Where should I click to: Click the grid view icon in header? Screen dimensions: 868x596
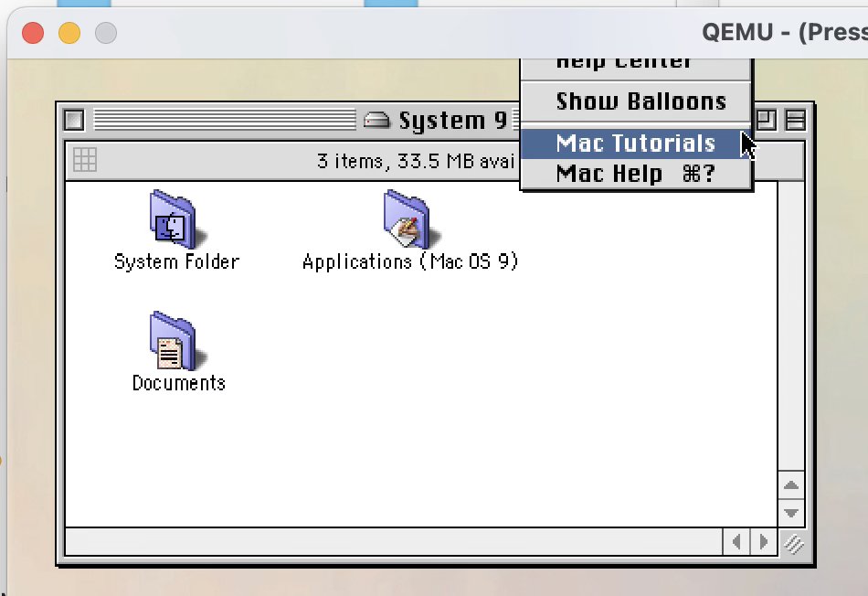[85, 160]
